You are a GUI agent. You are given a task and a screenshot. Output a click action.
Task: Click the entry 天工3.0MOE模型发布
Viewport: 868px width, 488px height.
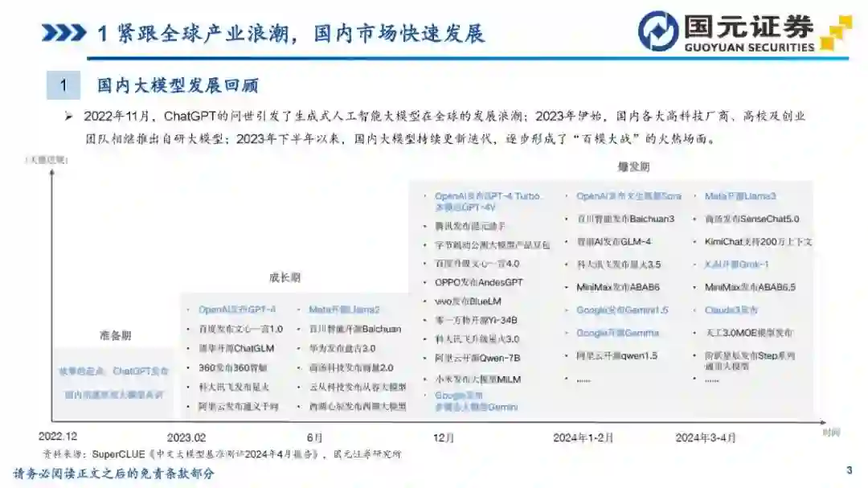click(x=748, y=333)
